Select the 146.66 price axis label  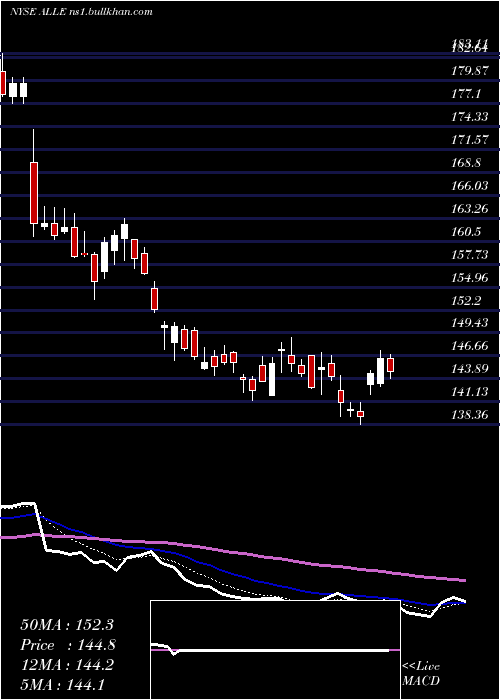click(469, 346)
